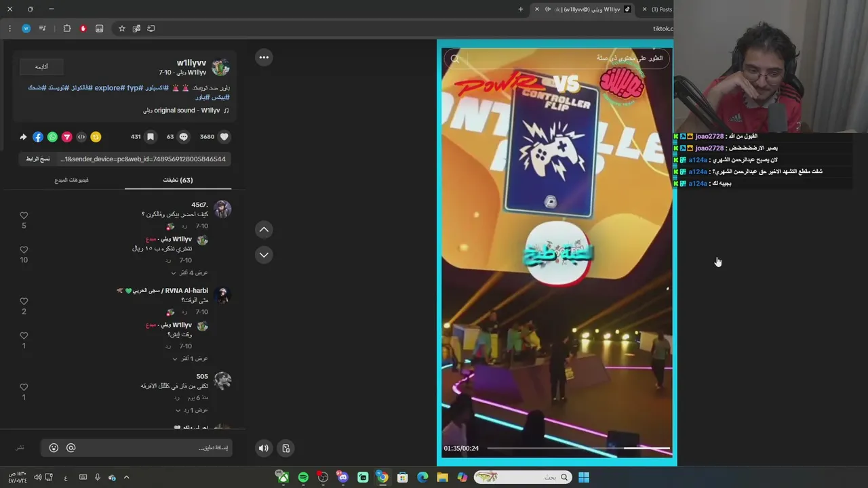Like the comment by 45c7.

click(24, 216)
